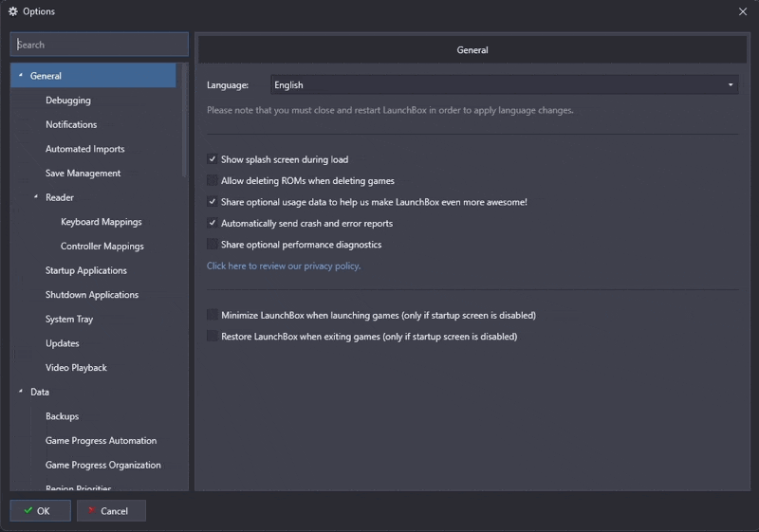759x532 pixels.
Task: Open Backups under Data
Action: pos(62,416)
